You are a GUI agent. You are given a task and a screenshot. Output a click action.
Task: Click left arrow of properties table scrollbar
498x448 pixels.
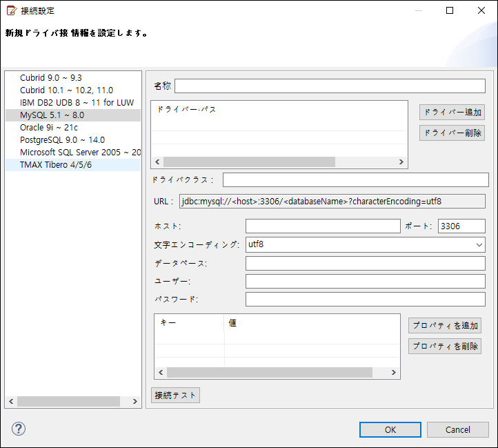click(161, 372)
